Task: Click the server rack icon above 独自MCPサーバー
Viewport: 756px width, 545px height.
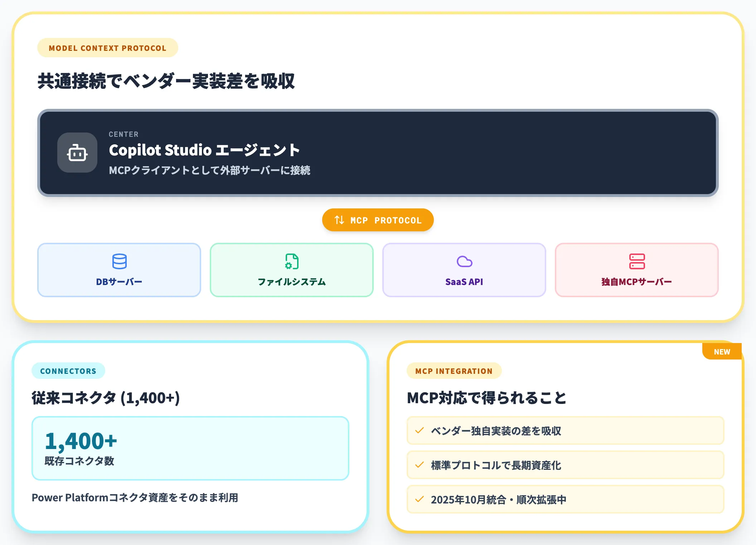Action: click(x=637, y=261)
